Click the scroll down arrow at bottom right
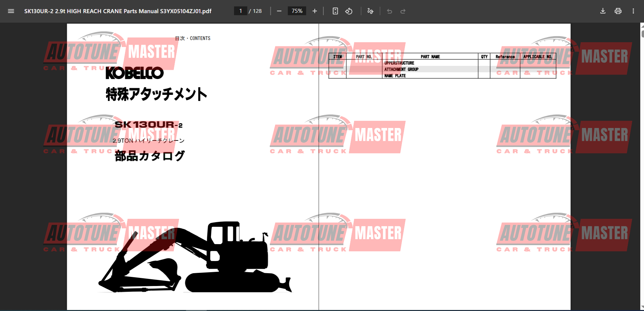Image resolution: width=644 pixels, height=311 pixels. point(642,307)
